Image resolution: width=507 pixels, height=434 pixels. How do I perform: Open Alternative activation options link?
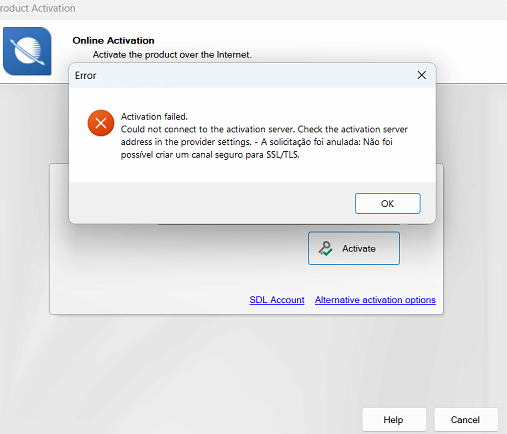(375, 300)
